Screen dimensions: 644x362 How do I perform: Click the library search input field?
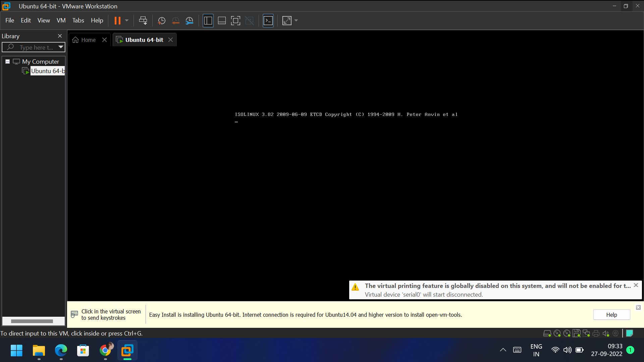point(36,48)
